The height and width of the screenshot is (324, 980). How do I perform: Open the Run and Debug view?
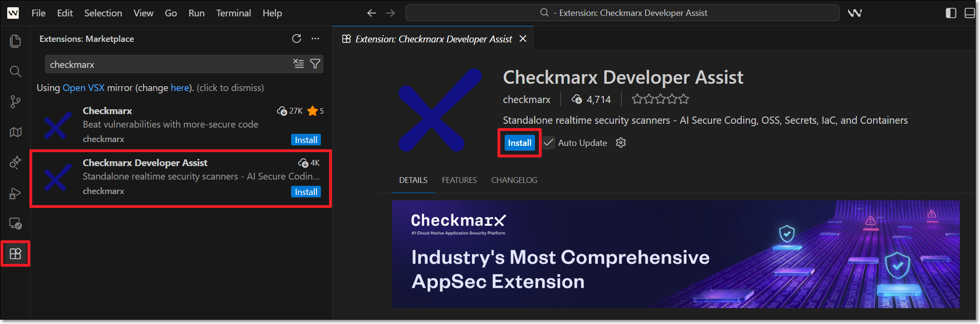[x=15, y=193]
